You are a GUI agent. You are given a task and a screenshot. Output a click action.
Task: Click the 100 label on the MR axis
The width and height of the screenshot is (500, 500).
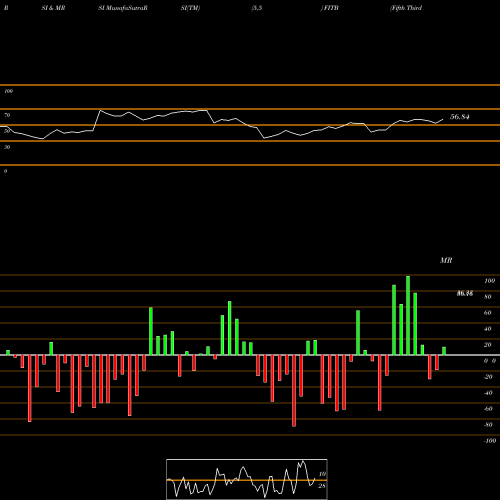(x=489, y=281)
